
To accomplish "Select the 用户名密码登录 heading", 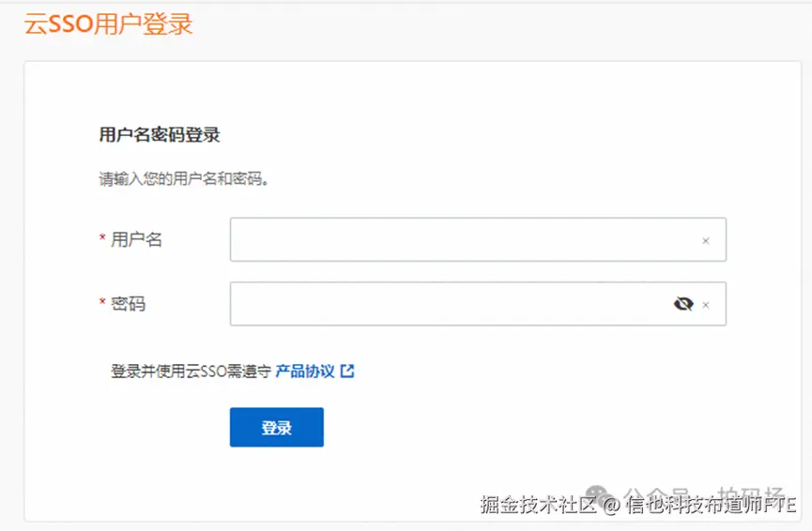I will click(160, 135).
